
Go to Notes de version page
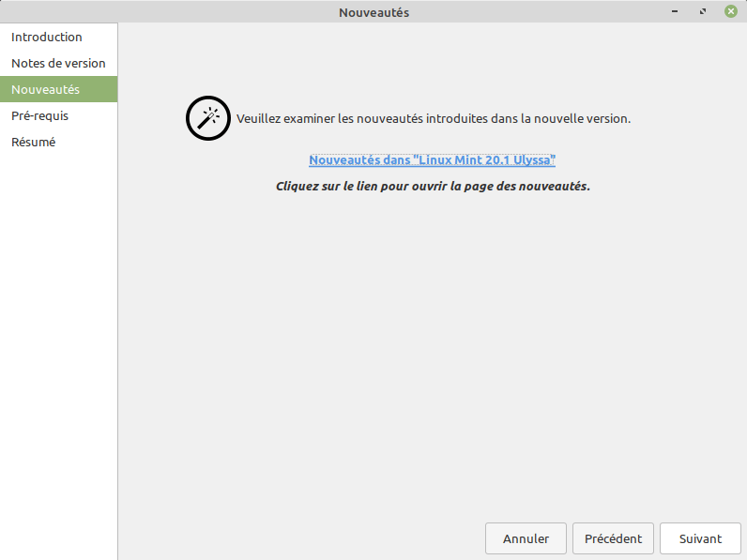pos(58,64)
